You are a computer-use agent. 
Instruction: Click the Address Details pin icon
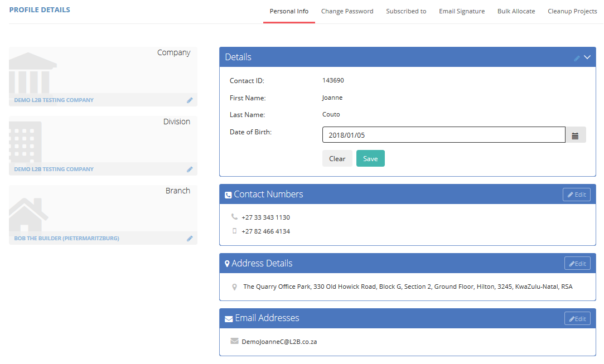227,264
